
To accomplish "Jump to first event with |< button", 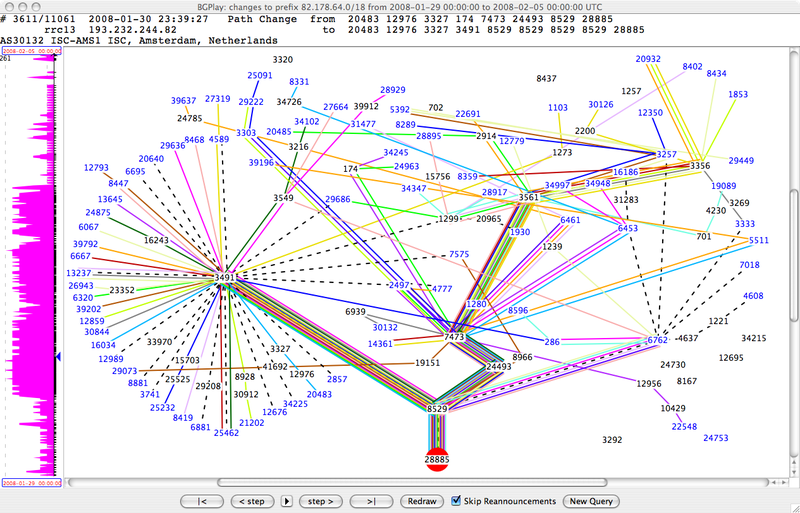I will (x=202, y=501).
